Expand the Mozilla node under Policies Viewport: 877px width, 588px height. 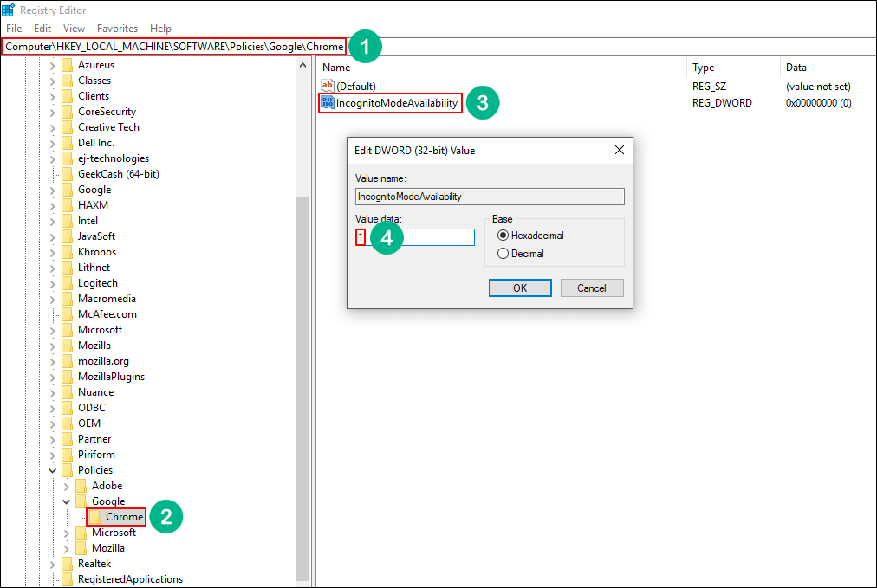click(x=66, y=549)
